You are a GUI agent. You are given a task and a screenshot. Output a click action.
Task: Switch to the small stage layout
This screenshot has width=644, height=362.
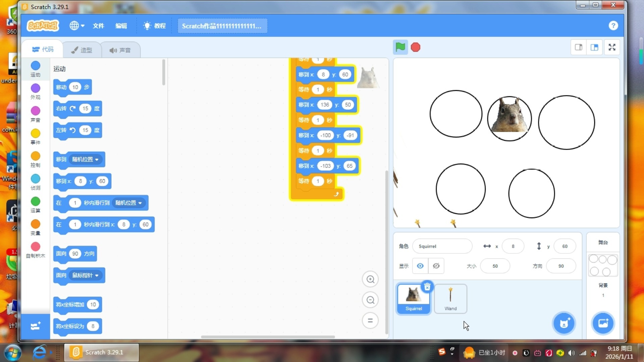[579, 47]
